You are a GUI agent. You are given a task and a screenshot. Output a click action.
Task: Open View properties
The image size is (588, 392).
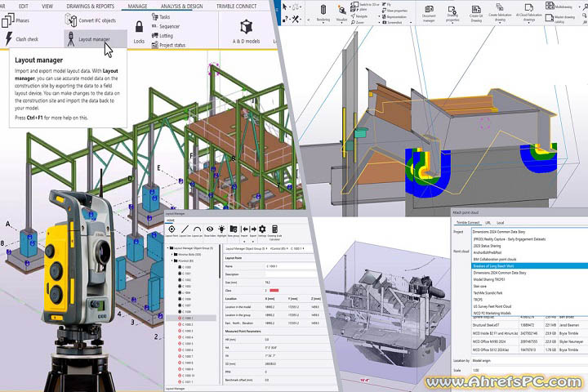(x=394, y=11)
